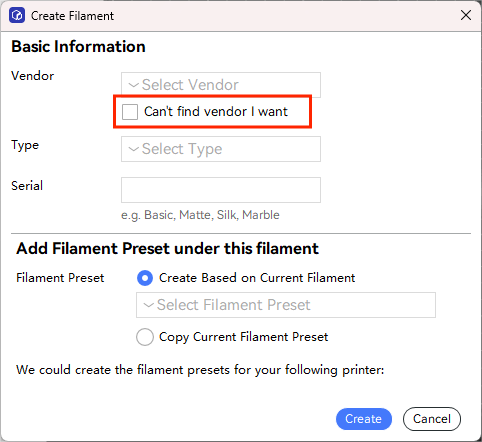The image size is (482, 442).
Task: Click the Create button
Action: pyautogui.click(x=364, y=419)
